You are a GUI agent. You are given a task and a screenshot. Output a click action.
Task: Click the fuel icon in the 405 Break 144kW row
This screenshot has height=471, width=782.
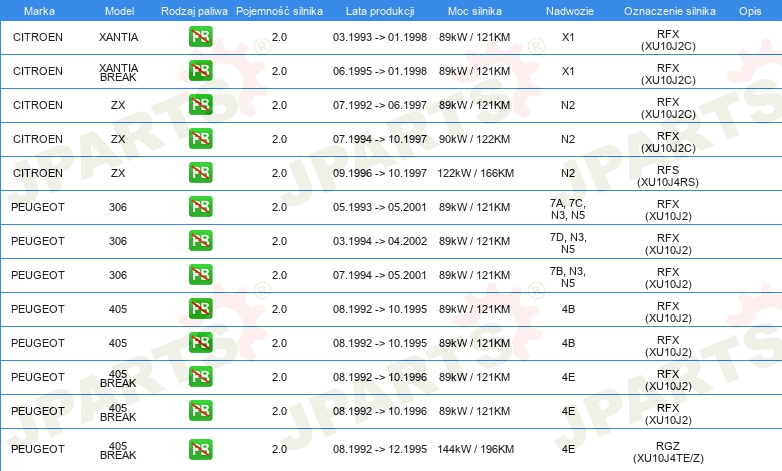200,449
